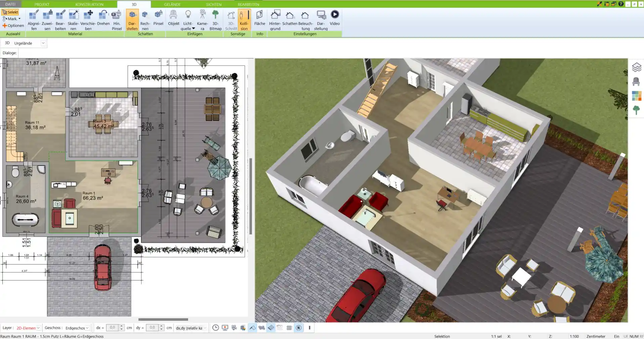644x339 pixels.
Task: Click the Raum 1 66,23 m² label
Action: 93,196
